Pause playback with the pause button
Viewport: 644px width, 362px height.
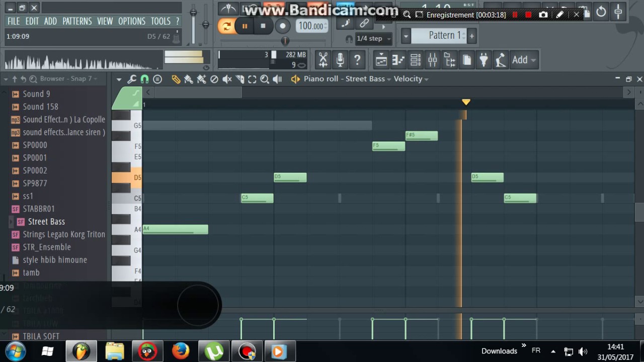245,26
